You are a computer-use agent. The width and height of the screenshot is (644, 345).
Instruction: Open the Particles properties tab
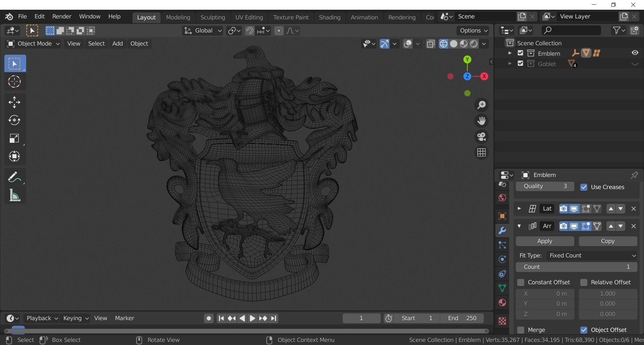(502, 245)
